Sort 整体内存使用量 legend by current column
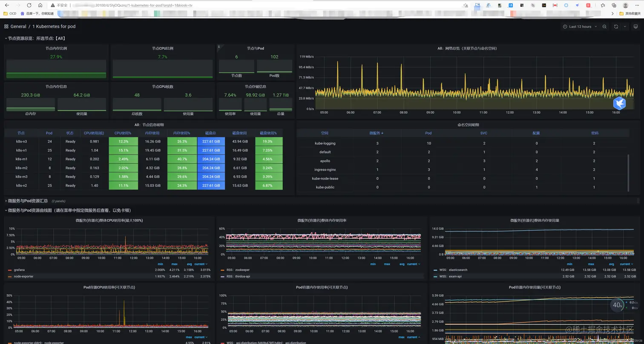The height and width of the screenshot is (344, 644). (x=627, y=264)
